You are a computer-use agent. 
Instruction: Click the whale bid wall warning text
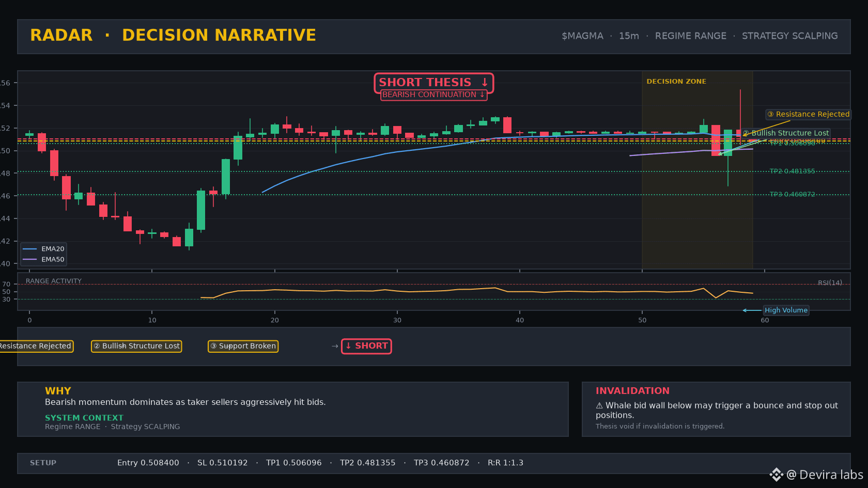tap(717, 411)
